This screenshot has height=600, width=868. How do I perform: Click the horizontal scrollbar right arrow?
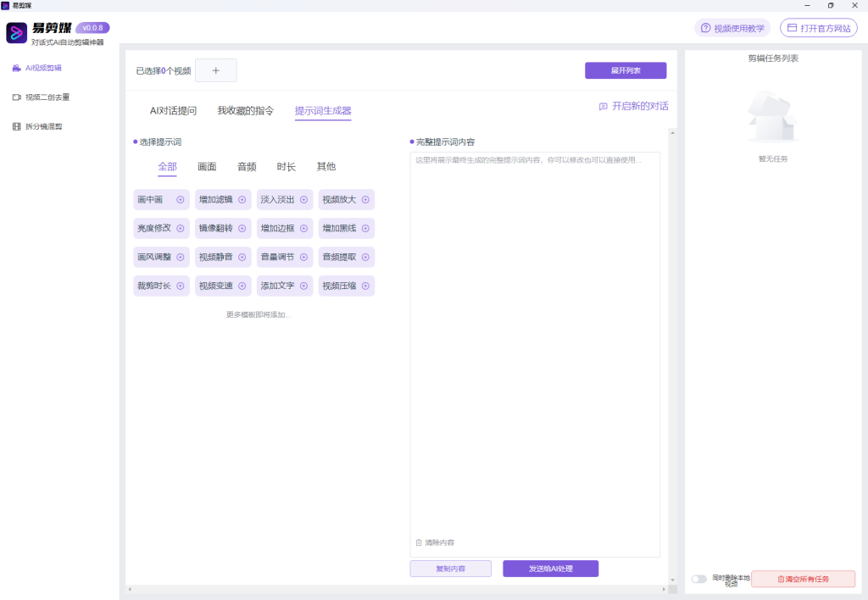664,590
